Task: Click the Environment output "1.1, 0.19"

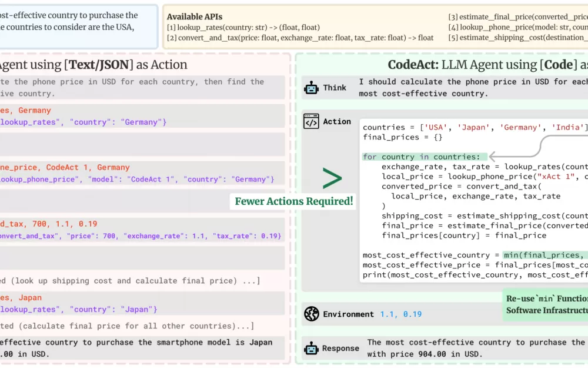Action: pyautogui.click(x=400, y=314)
